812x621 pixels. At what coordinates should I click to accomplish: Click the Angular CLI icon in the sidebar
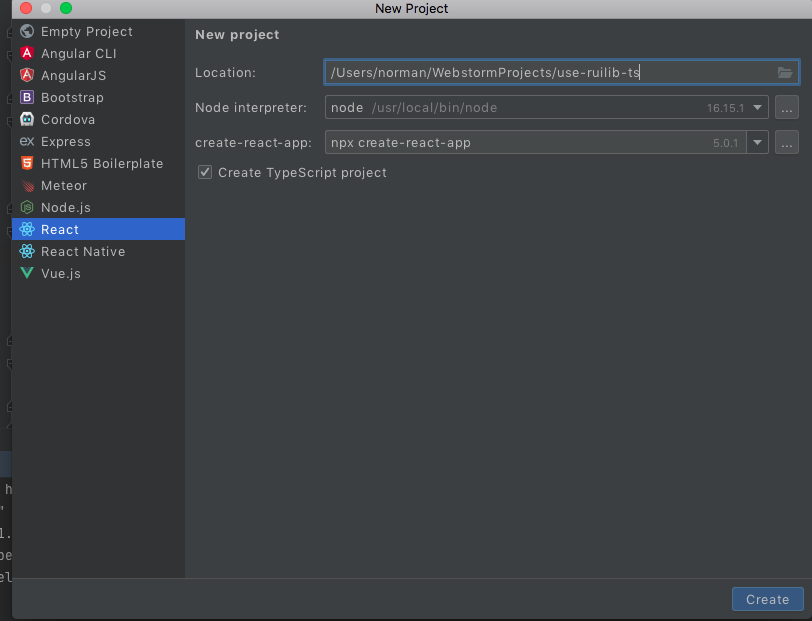coord(25,53)
